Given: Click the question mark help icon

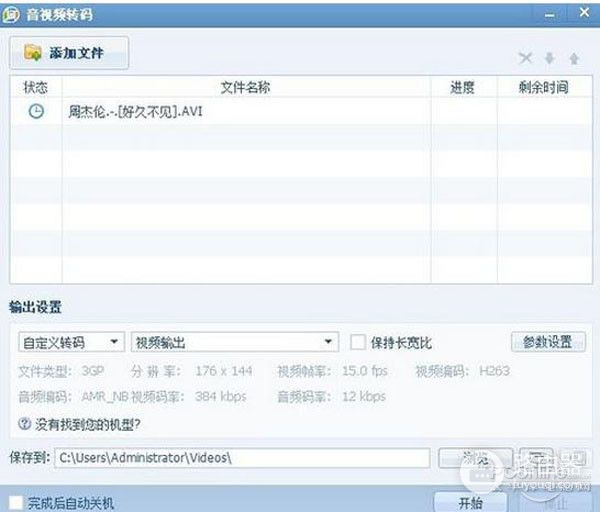Looking at the screenshot, I should tap(24, 423).
